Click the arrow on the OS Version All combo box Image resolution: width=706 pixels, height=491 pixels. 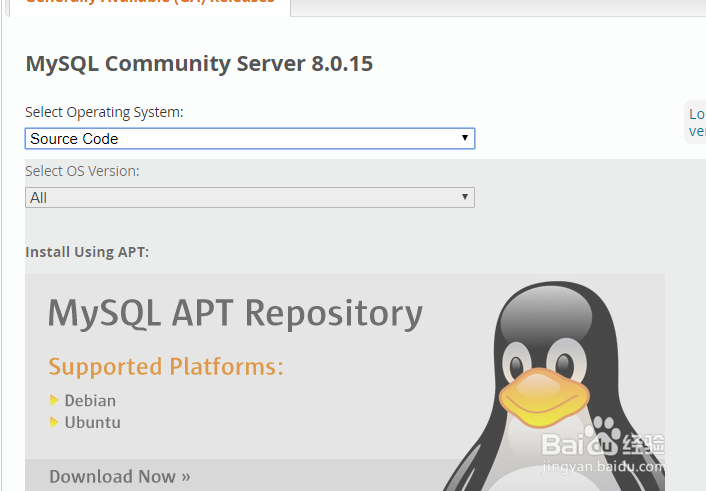[x=465, y=197]
